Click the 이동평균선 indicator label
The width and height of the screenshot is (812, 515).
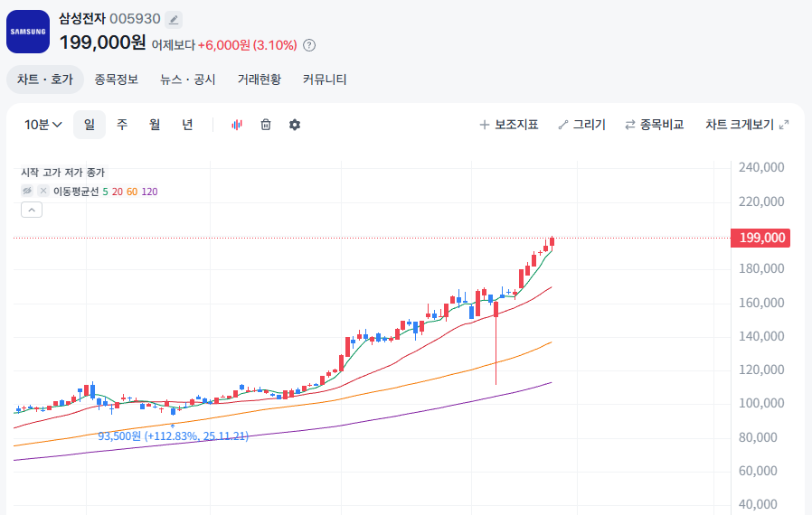(76, 192)
